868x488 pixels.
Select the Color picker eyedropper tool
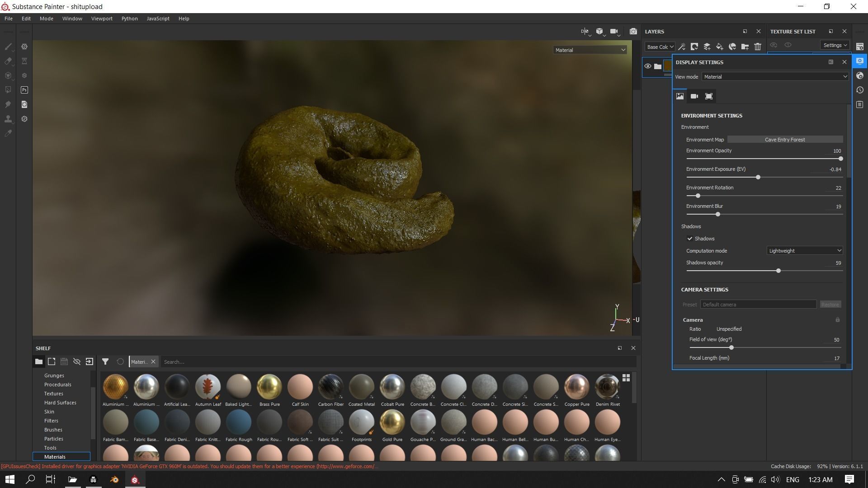click(8, 133)
